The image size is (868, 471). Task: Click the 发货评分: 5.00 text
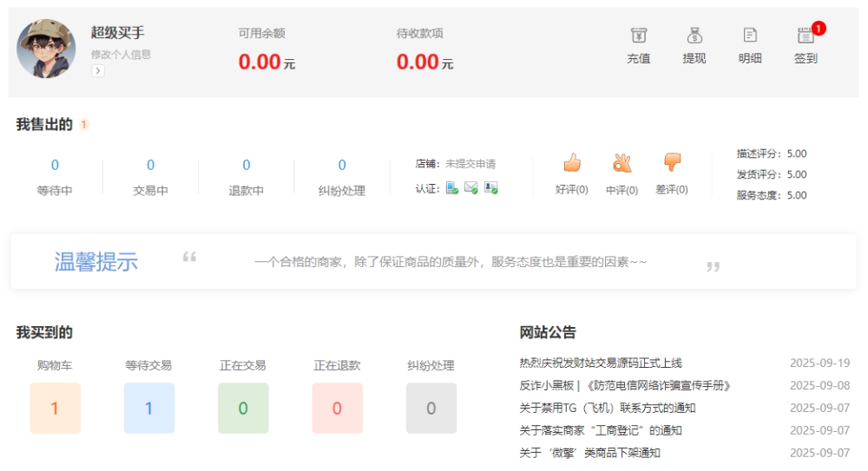(x=772, y=174)
